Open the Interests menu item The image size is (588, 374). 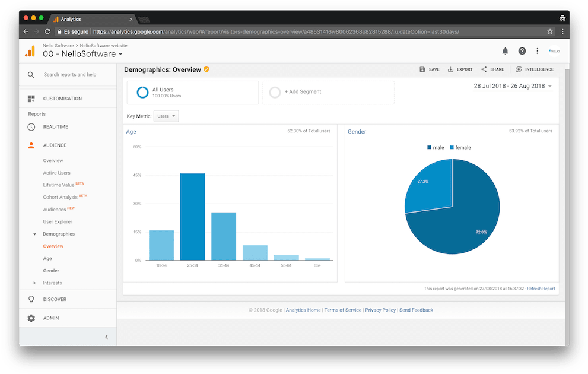51,283
